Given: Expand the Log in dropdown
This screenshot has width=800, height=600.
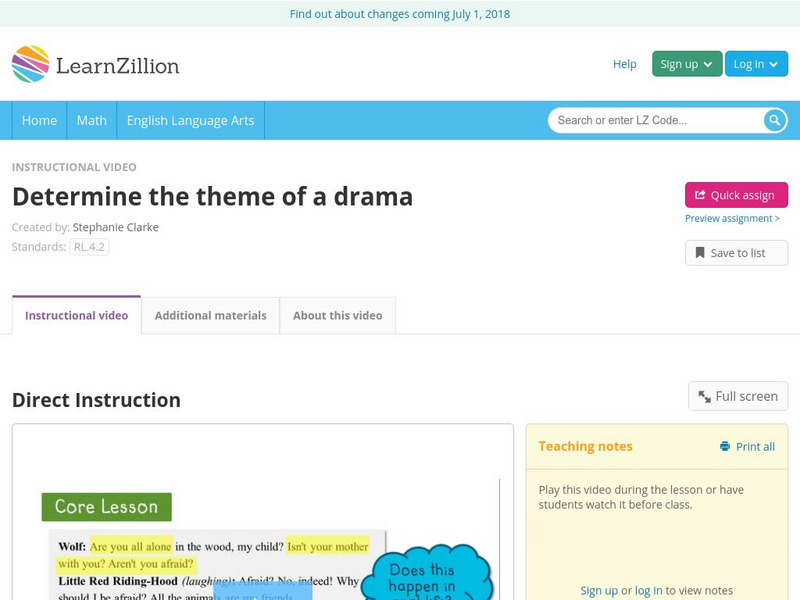Looking at the screenshot, I should 755,63.
